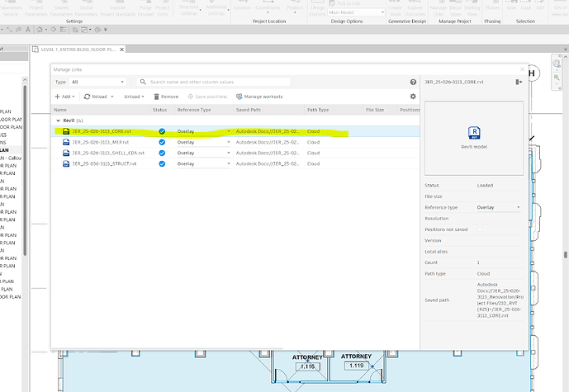Click loaded status check for MEP.rvt
This screenshot has height=392, width=569.
162,142
